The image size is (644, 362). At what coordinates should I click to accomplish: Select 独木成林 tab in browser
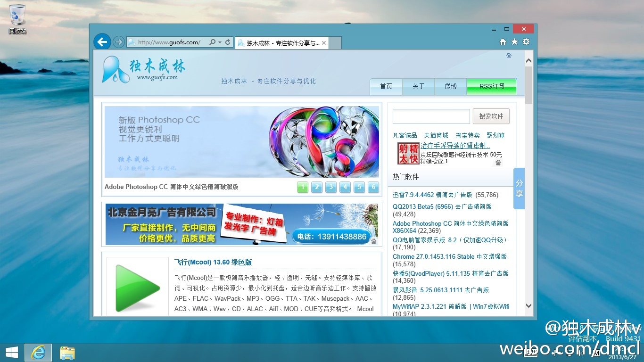(x=281, y=43)
